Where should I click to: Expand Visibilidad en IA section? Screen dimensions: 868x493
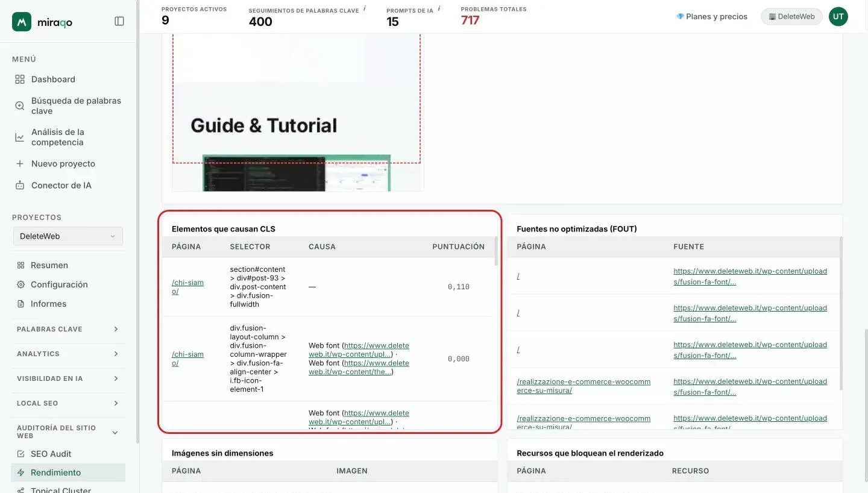pyautogui.click(x=68, y=378)
